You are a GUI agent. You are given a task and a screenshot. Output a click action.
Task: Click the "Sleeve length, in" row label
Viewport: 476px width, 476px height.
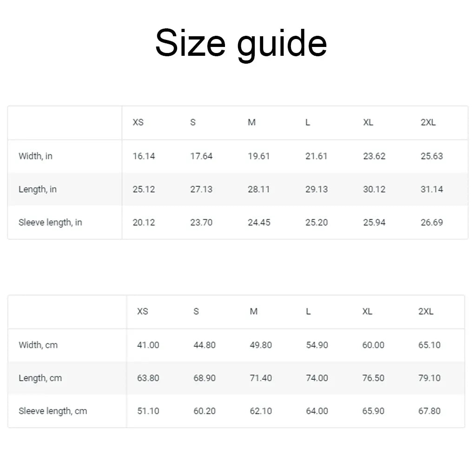point(50,222)
